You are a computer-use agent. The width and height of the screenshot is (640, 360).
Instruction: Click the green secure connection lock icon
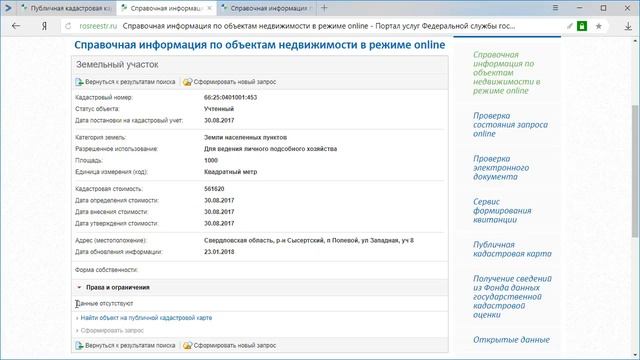[582, 26]
